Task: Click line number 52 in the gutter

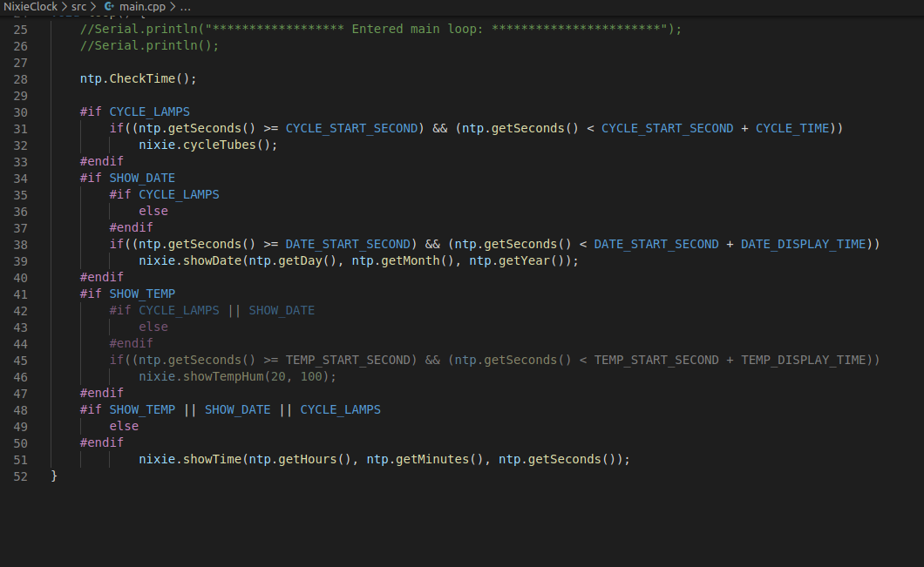Action: pyautogui.click(x=21, y=476)
